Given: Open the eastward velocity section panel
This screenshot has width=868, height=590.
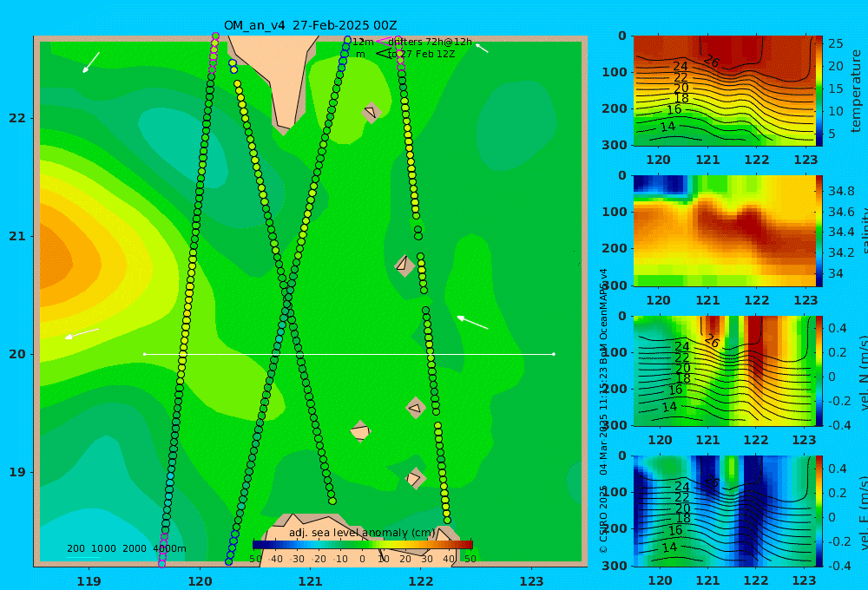Looking at the screenshot, I should pos(724,511).
